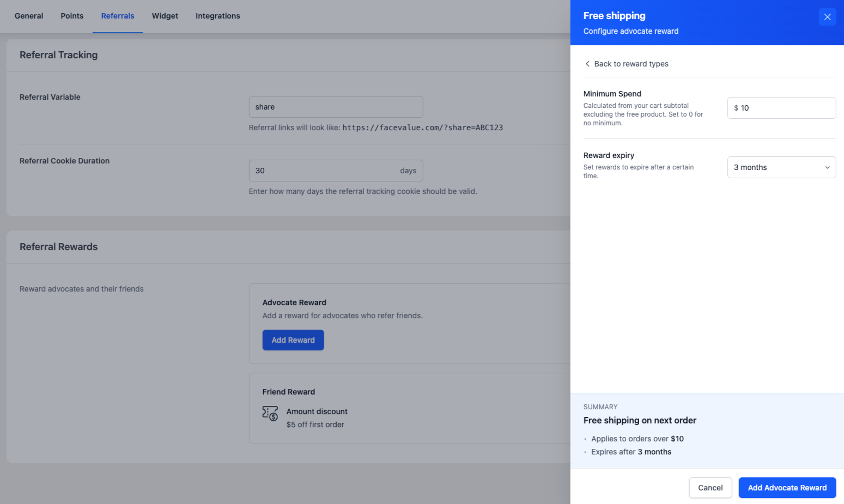The width and height of the screenshot is (844, 504).
Task: Click the Free shipping panel title
Action: tap(614, 16)
